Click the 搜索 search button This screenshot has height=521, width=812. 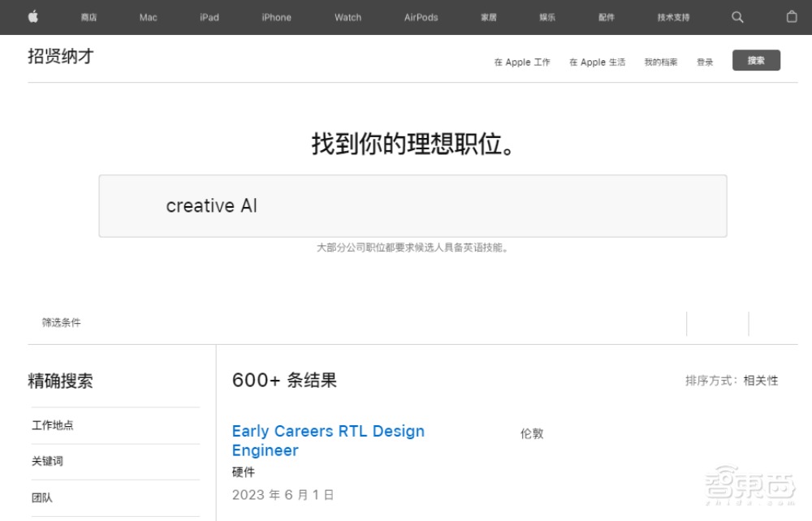click(x=756, y=60)
